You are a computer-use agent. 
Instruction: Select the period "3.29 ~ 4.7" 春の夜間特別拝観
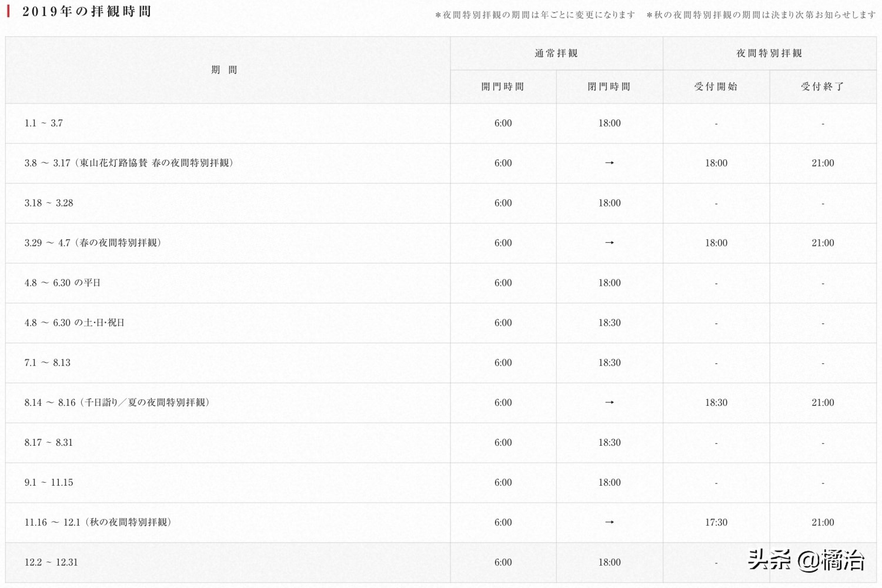(93, 243)
